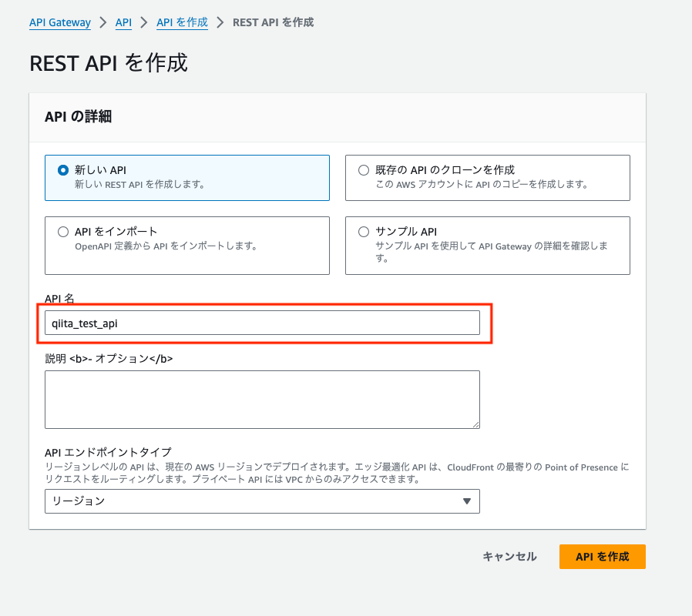The height and width of the screenshot is (616, 692).
Task: Select the 新しい API card
Action: (x=187, y=177)
